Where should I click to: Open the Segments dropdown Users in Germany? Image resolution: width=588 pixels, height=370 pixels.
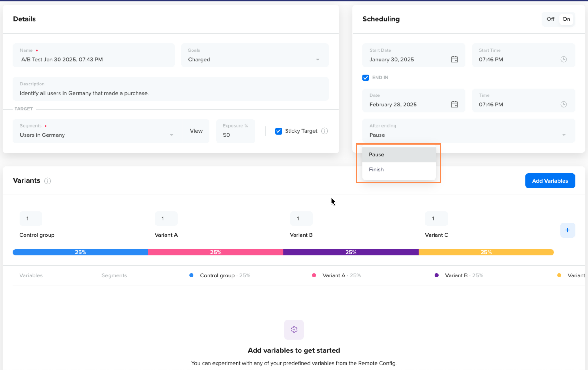click(x=97, y=131)
